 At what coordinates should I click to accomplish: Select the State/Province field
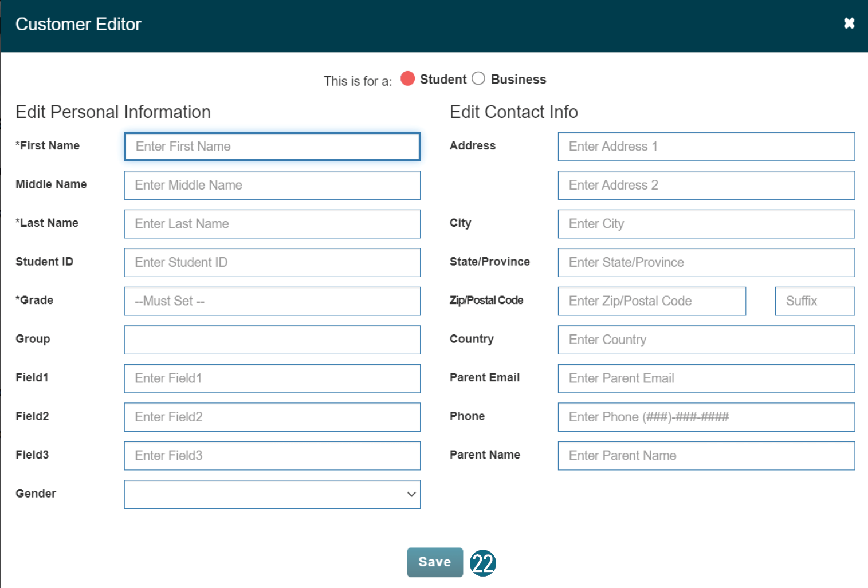click(706, 262)
